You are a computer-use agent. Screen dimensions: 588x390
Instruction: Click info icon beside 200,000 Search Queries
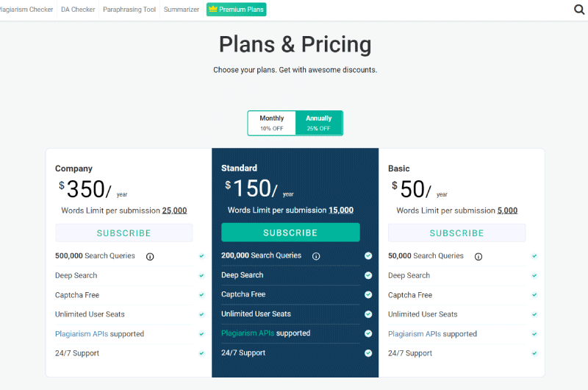click(x=316, y=256)
